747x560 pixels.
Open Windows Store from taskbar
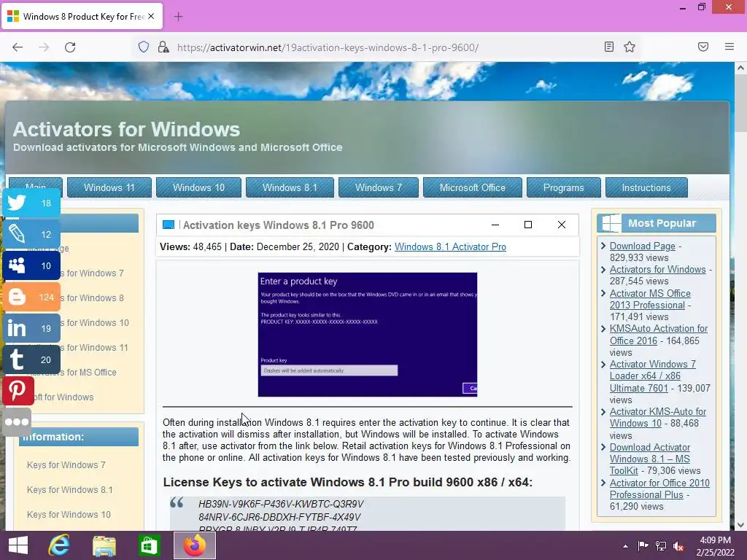tap(149, 545)
